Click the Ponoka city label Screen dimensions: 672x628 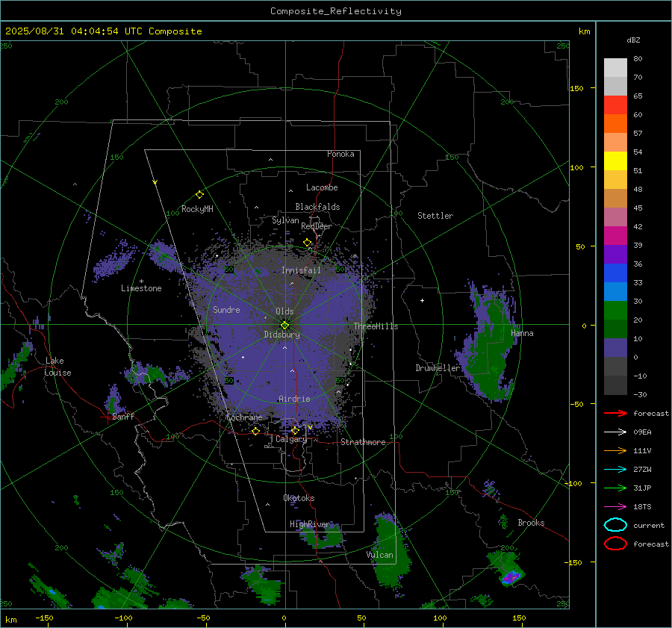click(340, 154)
